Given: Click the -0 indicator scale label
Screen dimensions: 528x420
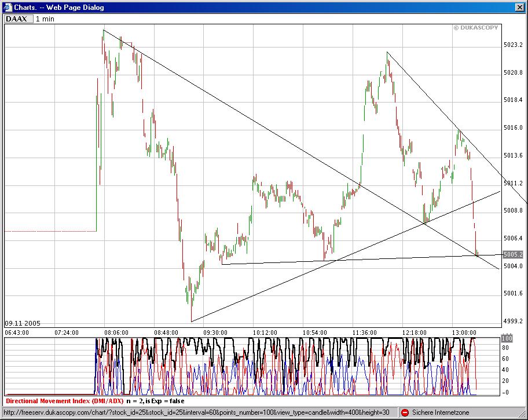Looking at the screenshot, I should (505, 393).
